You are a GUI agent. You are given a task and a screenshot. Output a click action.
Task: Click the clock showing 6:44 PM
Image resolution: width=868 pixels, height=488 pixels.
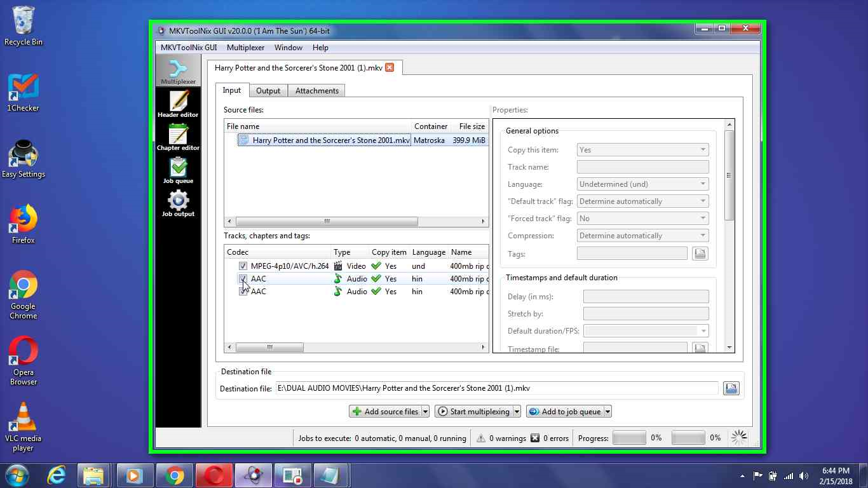836,471
